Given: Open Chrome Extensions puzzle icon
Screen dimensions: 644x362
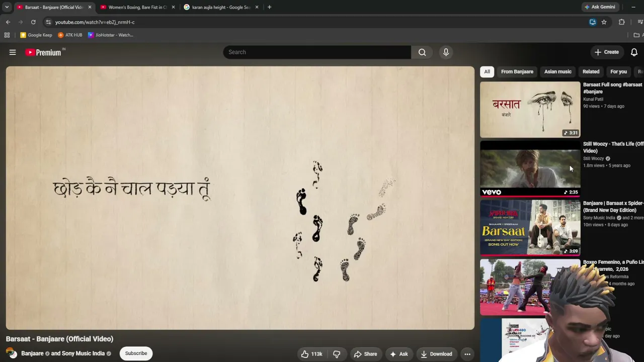Looking at the screenshot, I should click(622, 22).
